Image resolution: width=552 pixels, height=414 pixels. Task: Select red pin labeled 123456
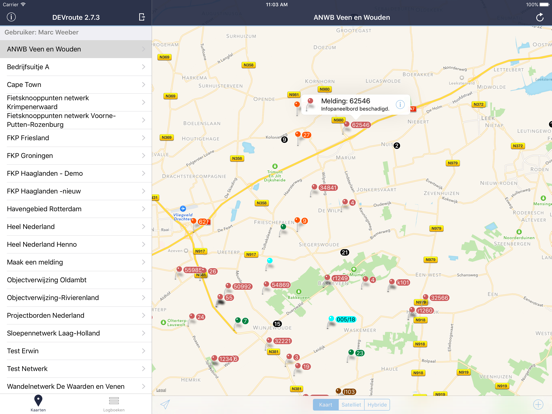tap(225, 359)
